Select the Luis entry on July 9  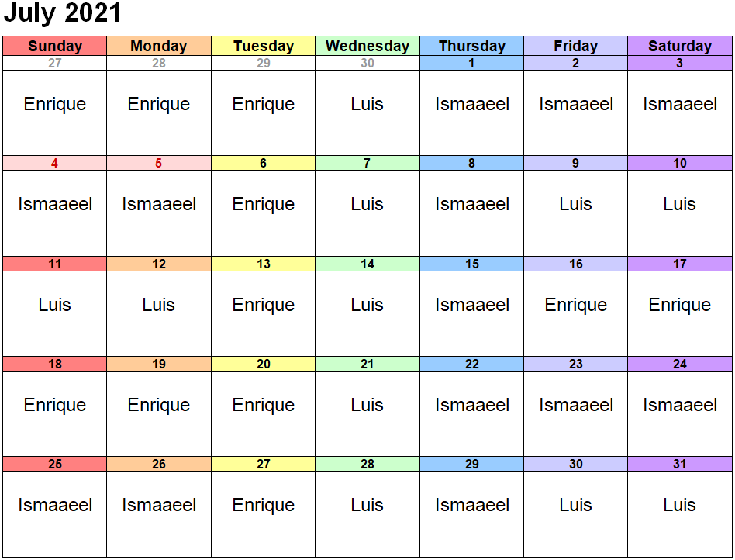tap(575, 205)
